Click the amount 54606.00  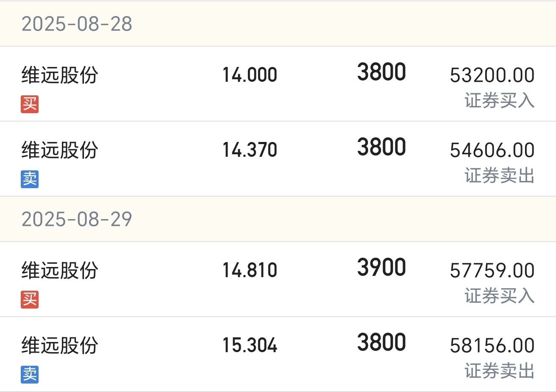492,150
